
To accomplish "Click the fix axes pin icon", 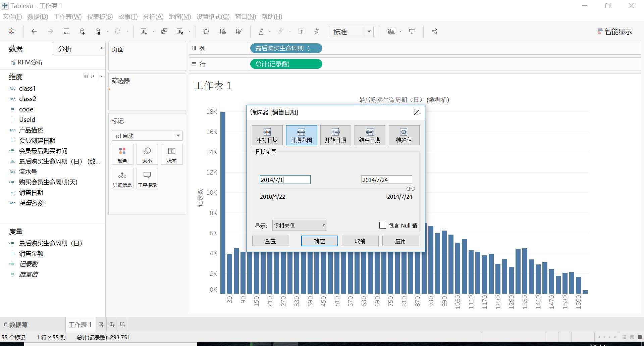I will [x=316, y=31].
